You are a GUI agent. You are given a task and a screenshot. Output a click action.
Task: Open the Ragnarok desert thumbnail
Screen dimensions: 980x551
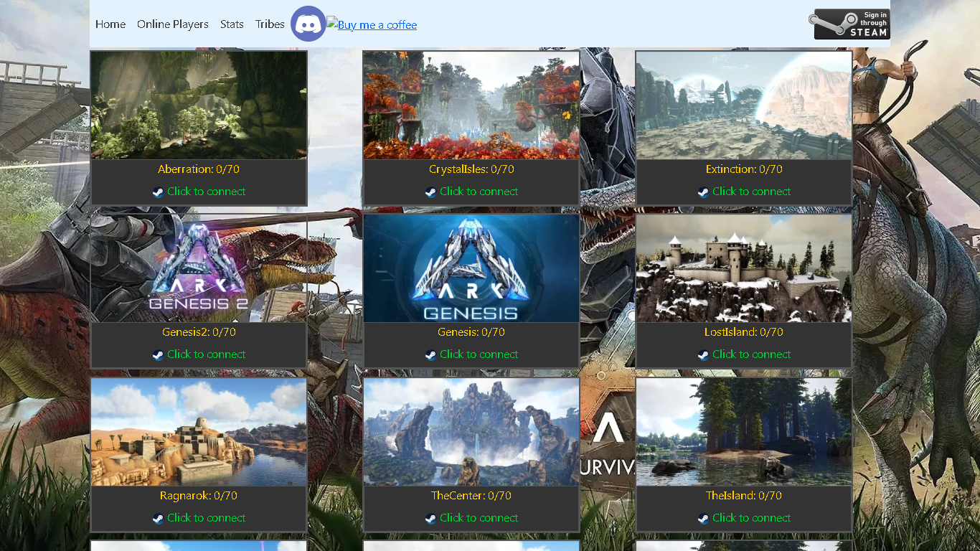pos(199,431)
